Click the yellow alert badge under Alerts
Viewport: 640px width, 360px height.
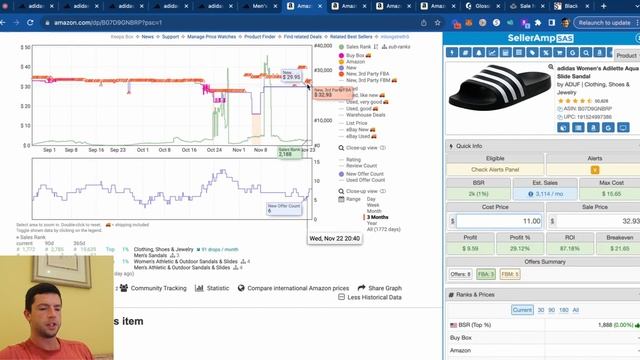[x=595, y=170]
